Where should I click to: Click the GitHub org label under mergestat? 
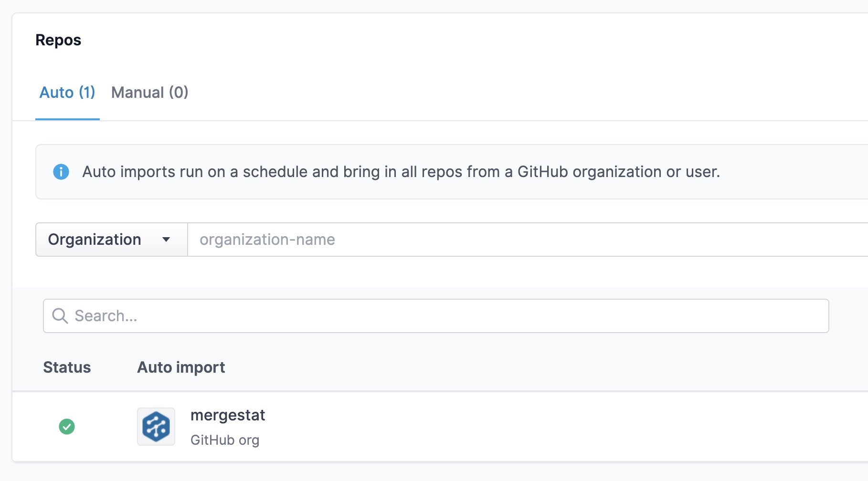point(225,440)
